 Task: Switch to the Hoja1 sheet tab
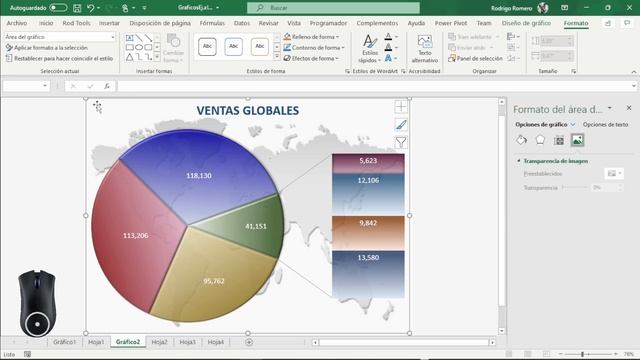pos(96,342)
